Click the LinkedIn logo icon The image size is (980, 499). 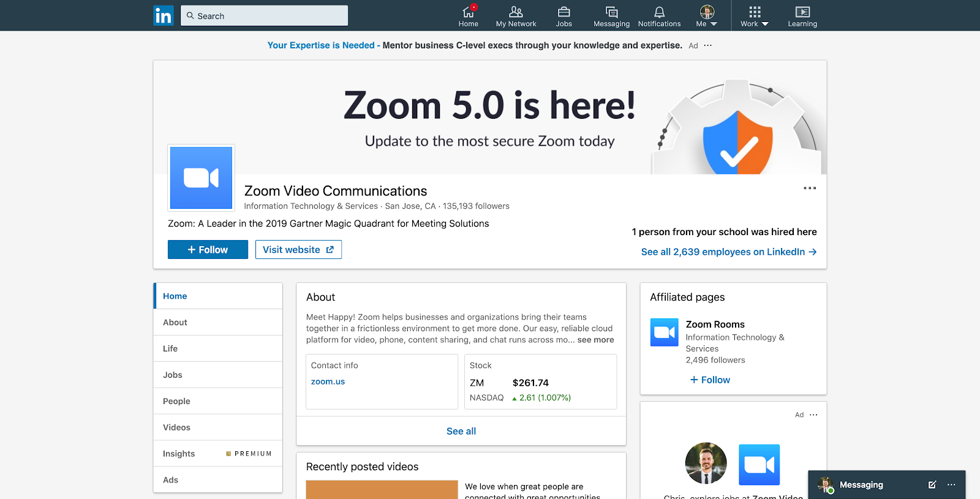pyautogui.click(x=164, y=15)
